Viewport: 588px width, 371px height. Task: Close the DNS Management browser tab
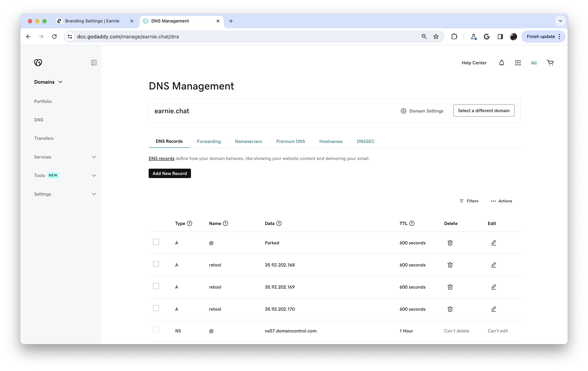click(218, 21)
